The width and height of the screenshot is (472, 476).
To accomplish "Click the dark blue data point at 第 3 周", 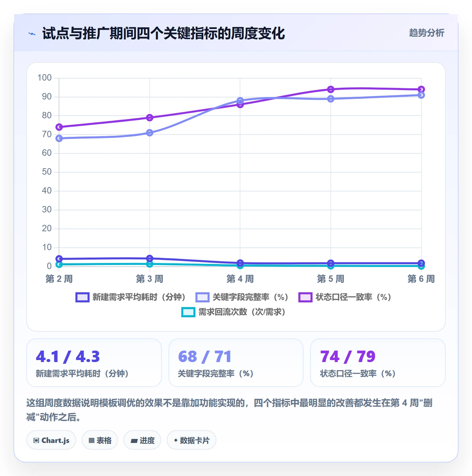I will (150, 258).
